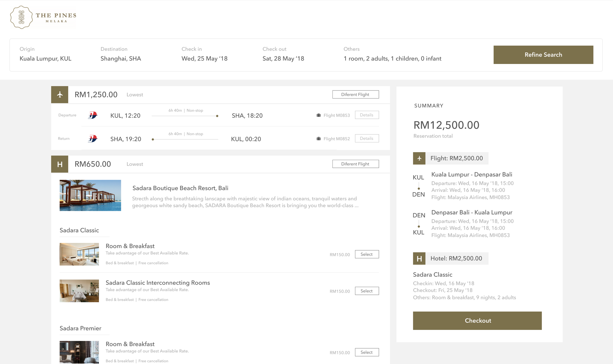Click Diferent Flight button in flight header

pos(355,95)
